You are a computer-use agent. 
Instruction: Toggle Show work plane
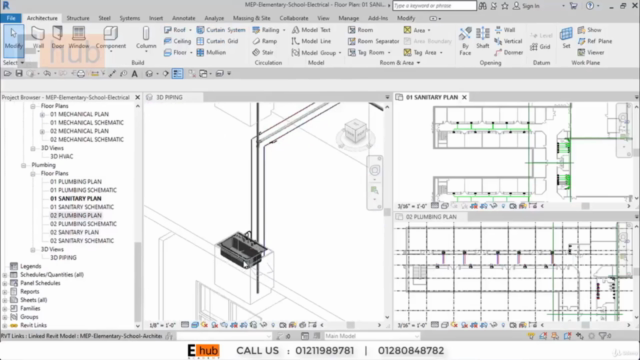pos(590,30)
